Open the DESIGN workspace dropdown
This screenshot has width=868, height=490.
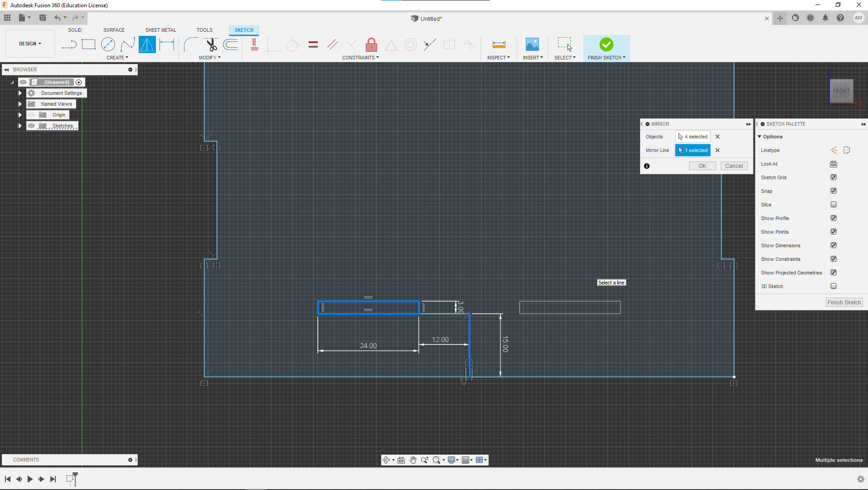pyautogui.click(x=30, y=44)
